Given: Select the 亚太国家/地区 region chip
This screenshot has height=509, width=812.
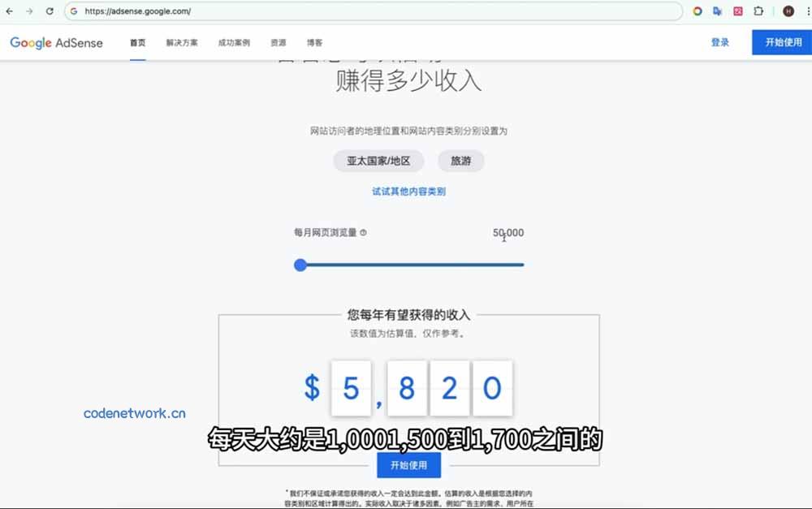Looking at the screenshot, I should pyautogui.click(x=378, y=161).
